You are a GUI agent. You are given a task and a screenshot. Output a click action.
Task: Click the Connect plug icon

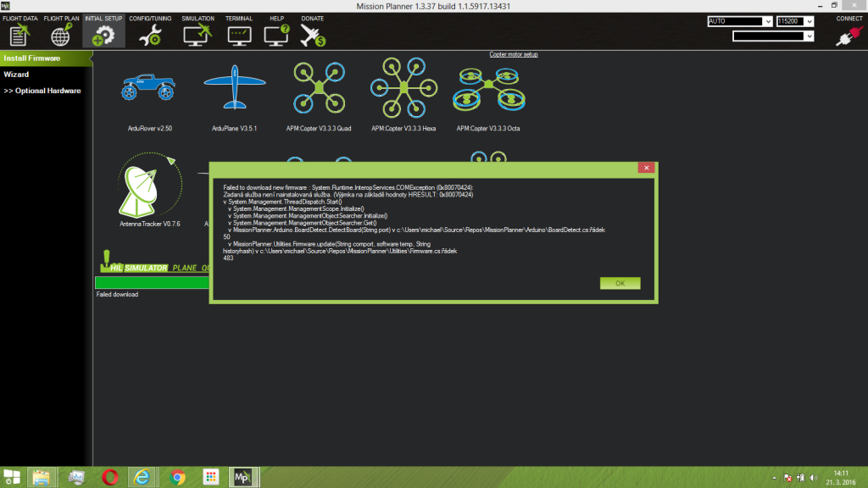click(849, 34)
